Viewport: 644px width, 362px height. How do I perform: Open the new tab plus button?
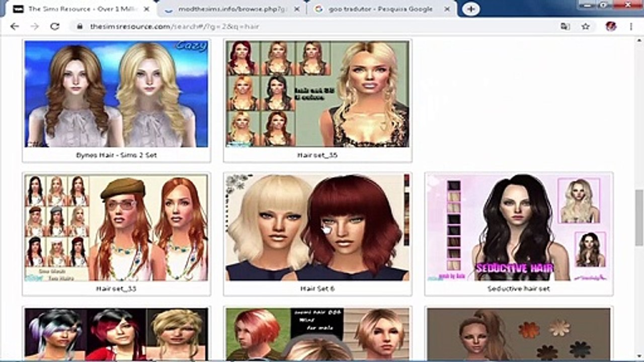click(470, 9)
